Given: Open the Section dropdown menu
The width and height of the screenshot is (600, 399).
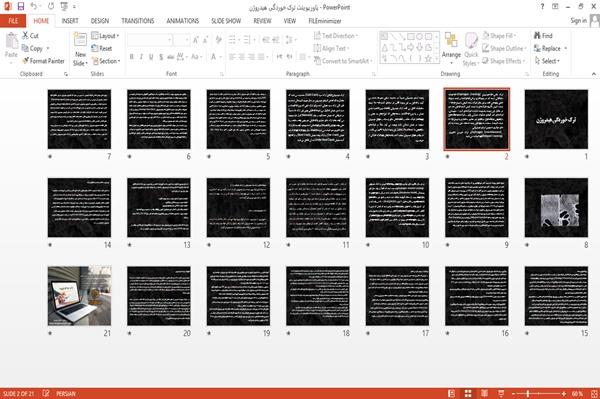Looking at the screenshot, I should click(x=106, y=61).
